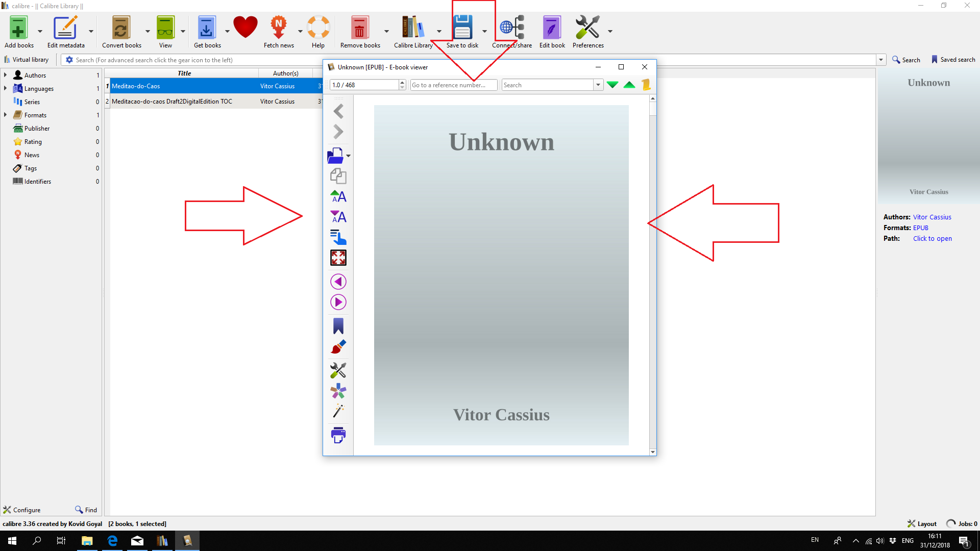Sort by the Title column header
The height and width of the screenshot is (551, 980).
(x=184, y=73)
